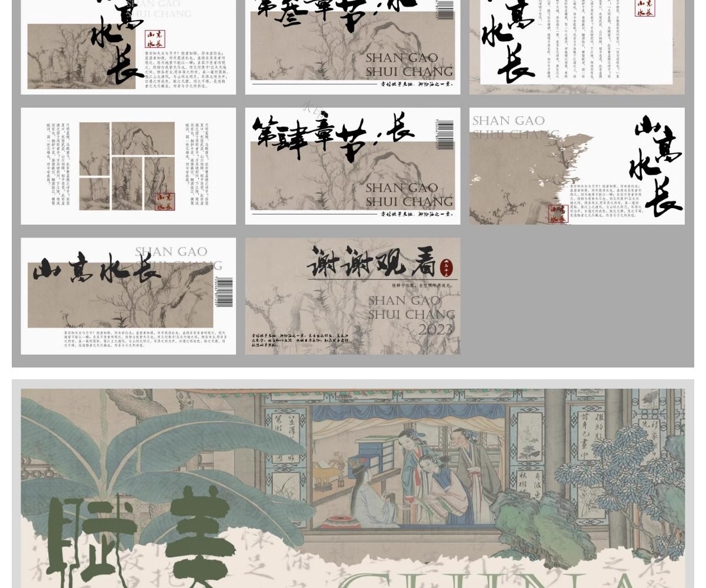The image size is (706, 588).
Task: Click the barcode on the 第肆章节 slide
Action: pos(445,134)
